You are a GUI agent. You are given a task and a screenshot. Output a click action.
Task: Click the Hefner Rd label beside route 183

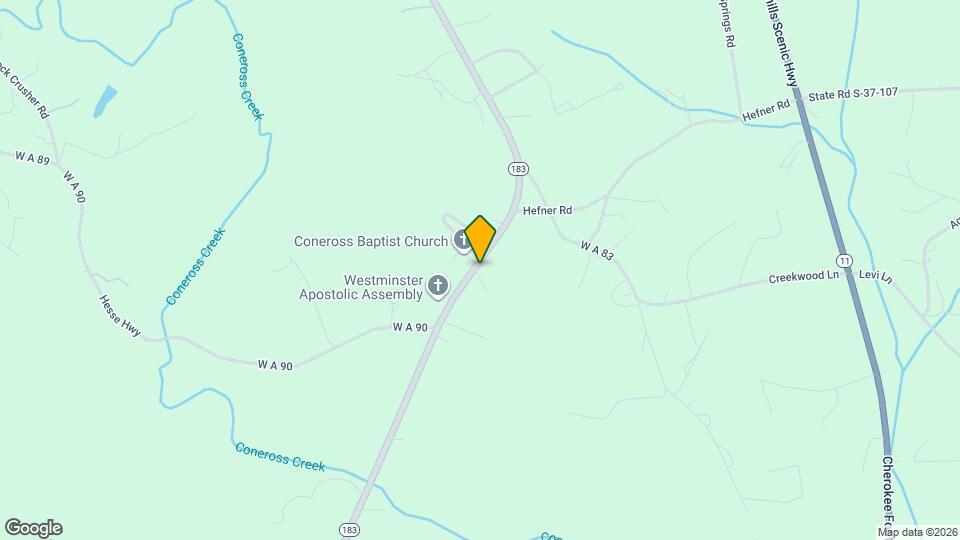tap(547, 210)
